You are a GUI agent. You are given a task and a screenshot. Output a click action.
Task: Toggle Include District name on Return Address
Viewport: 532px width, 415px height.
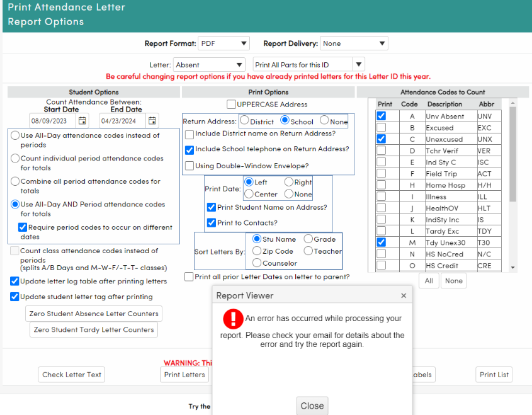(190, 134)
